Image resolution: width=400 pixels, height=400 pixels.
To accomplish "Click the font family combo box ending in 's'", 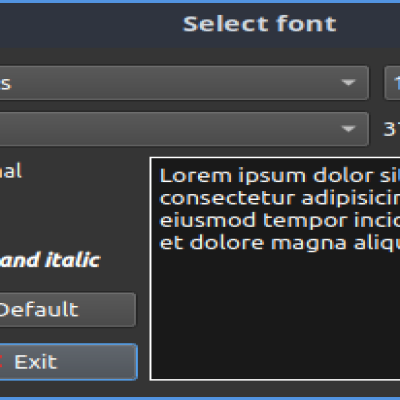I will click(184, 83).
